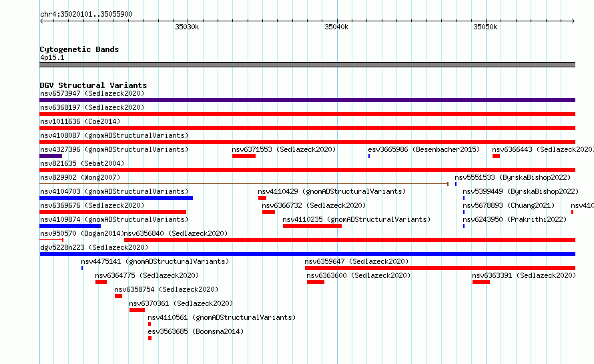Click the red nsv4110235 variant bar
Image resolution: width=594 pixels, height=364 pixels.
click(x=312, y=226)
